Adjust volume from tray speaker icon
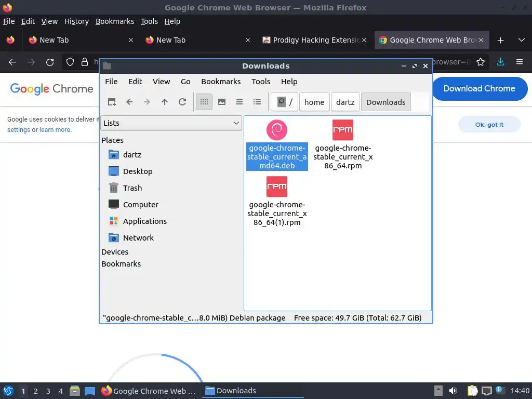This screenshot has width=532, height=399. (x=453, y=391)
